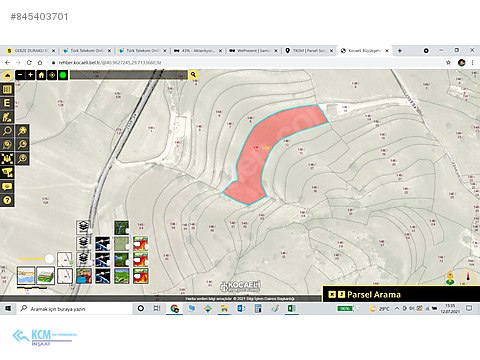Viewport: 480px width, 360px height.
Task: Select the pin search sub-tool
Action: (22, 159)
